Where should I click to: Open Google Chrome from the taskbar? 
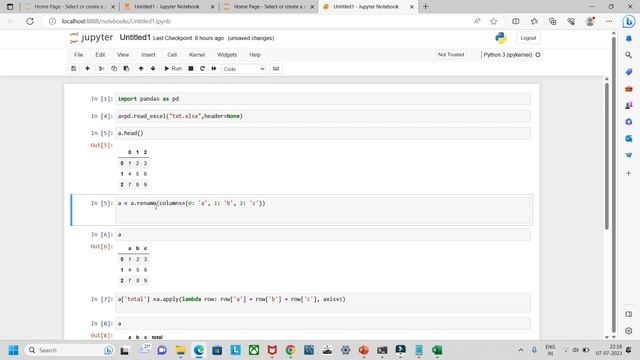[x=290, y=350]
